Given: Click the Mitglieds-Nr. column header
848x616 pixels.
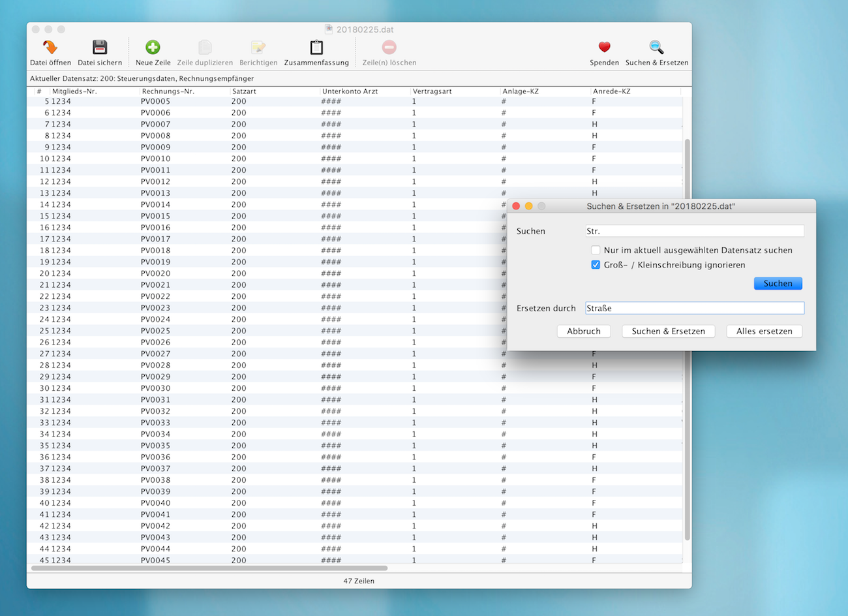Looking at the screenshot, I should coord(74,91).
